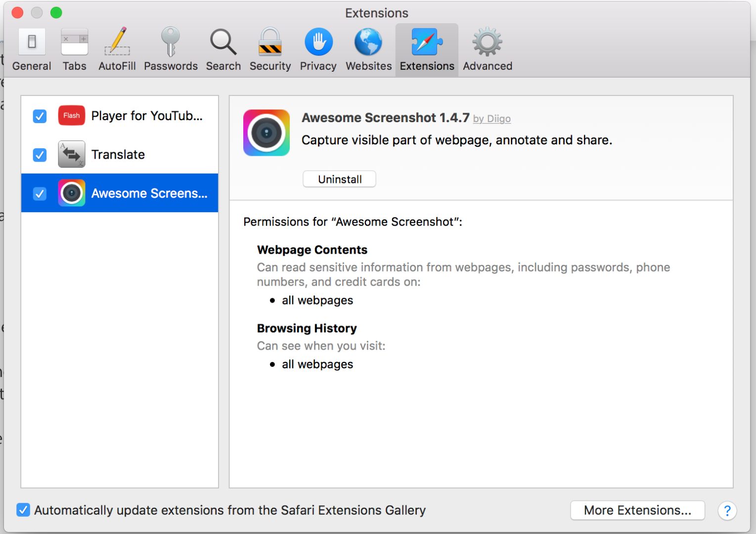Screen dimensions: 756x534
Task: Click the Webpage Contents permission heading
Action: coord(312,250)
